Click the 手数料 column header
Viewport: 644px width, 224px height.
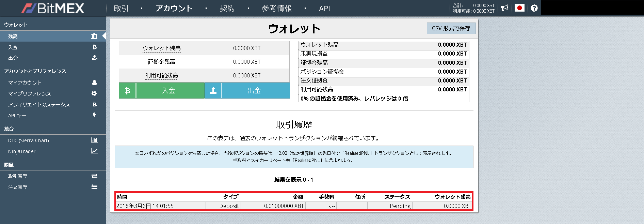coord(326,197)
